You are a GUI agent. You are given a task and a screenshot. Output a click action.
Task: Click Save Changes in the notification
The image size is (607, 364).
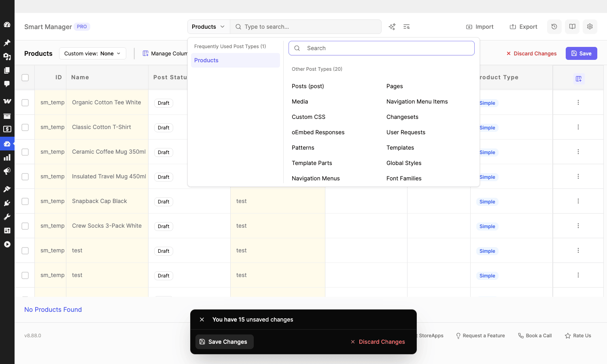[225, 342]
